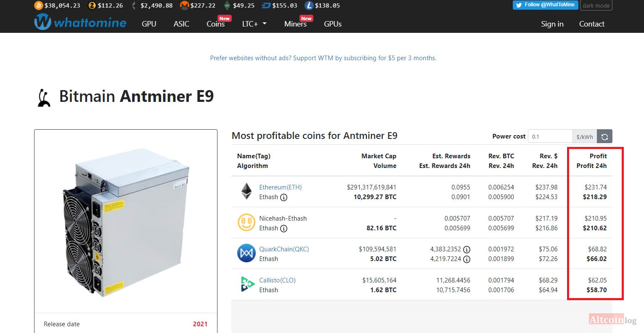Screen dimensions: 644x333
Task: Click the Ethereum Classic ticker icon
Action: pos(227,5)
